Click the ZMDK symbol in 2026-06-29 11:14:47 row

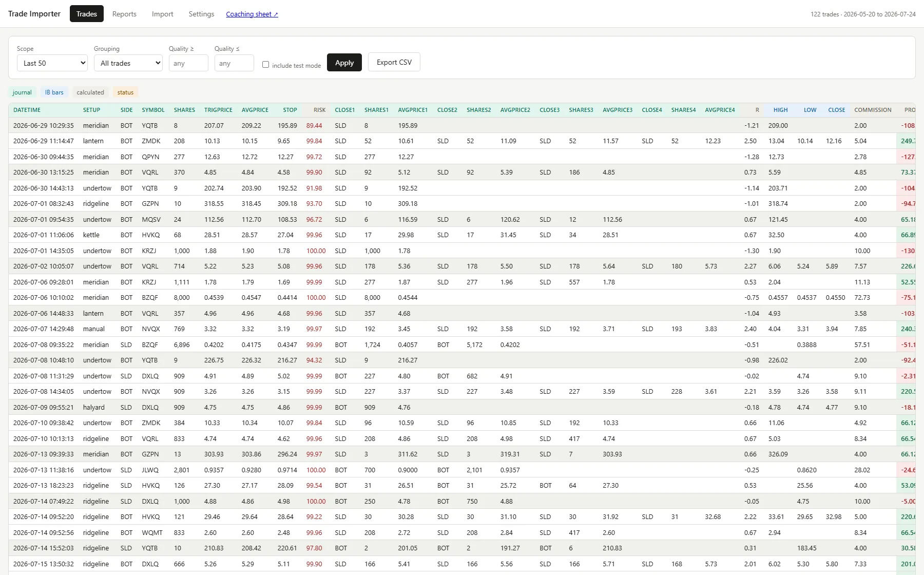click(151, 141)
